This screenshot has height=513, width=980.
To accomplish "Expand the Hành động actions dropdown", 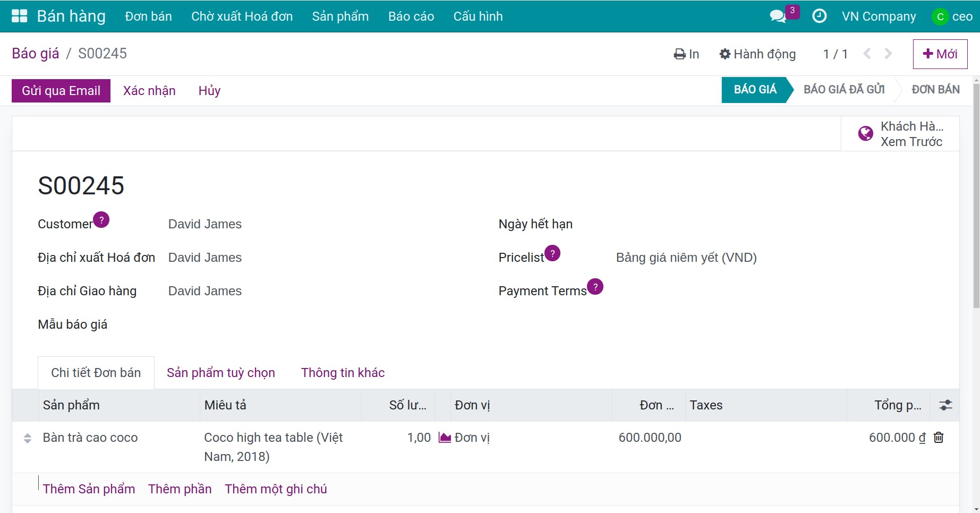I will 757,54.
